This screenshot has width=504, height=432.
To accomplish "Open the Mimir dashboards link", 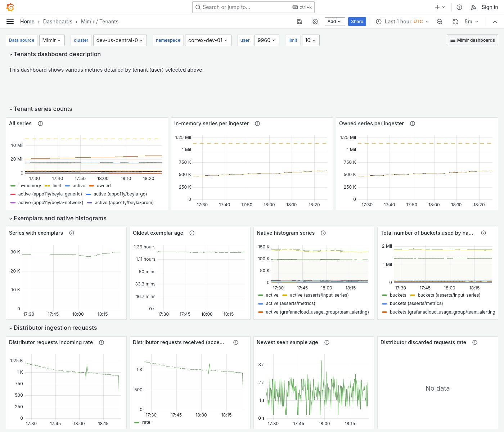I will (472, 40).
